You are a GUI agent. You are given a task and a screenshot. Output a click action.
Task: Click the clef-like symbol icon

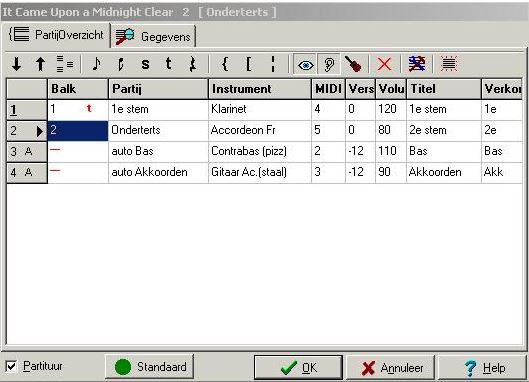120,63
